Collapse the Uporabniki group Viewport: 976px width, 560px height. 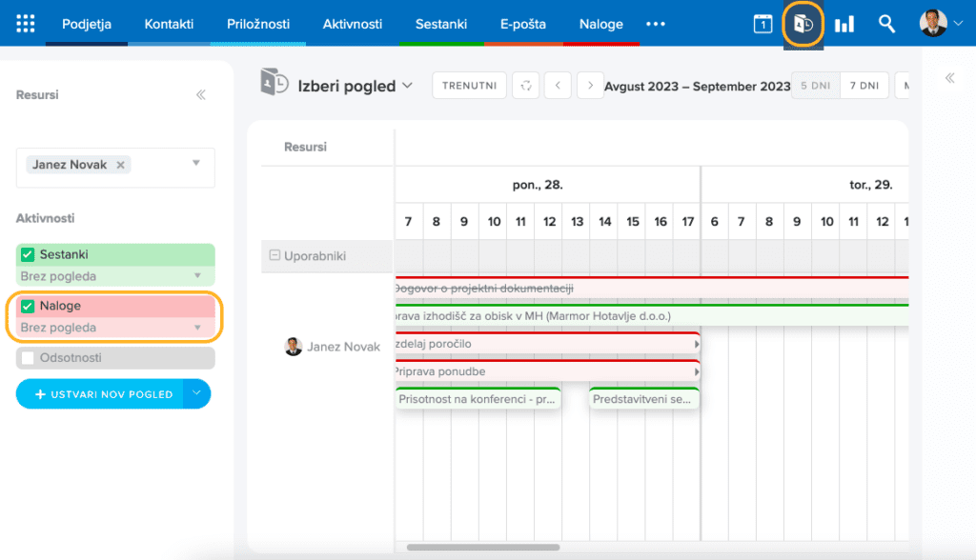(274, 256)
